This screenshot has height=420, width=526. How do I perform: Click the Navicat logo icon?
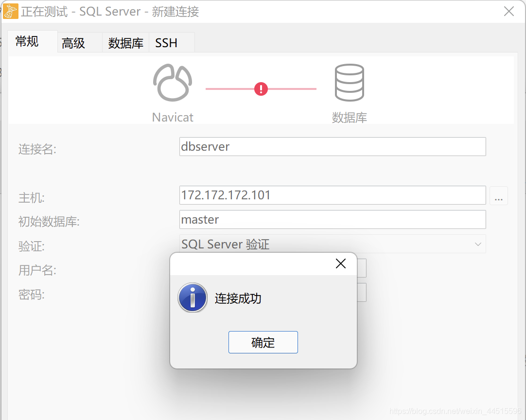172,82
